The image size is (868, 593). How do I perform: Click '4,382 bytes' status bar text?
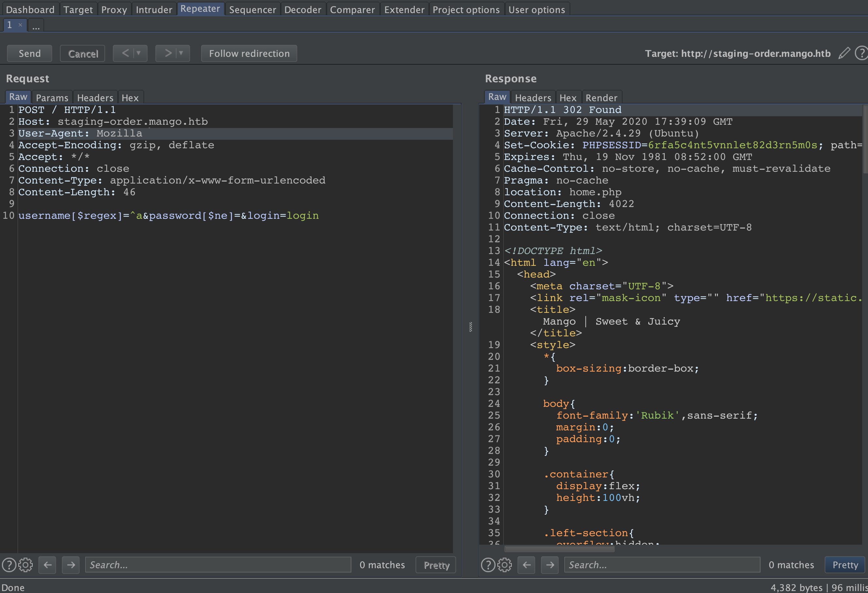click(x=796, y=587)
